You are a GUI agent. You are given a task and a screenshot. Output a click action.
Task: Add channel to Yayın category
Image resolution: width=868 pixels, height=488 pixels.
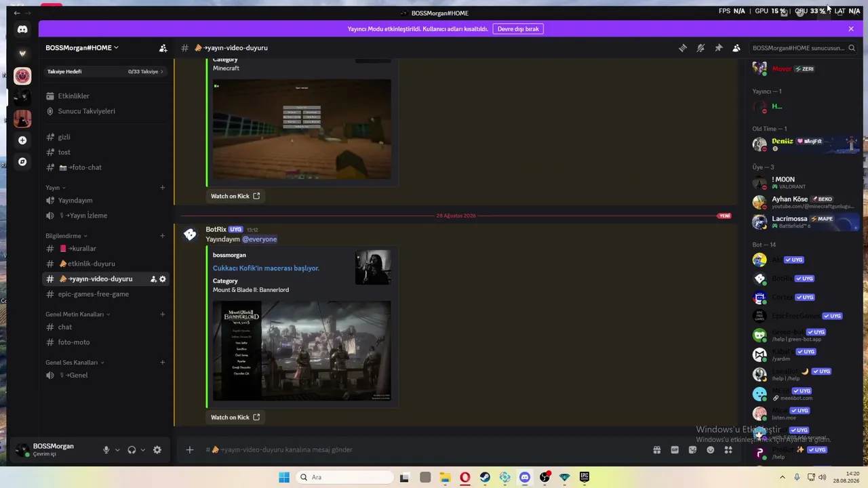coord(163,188)
